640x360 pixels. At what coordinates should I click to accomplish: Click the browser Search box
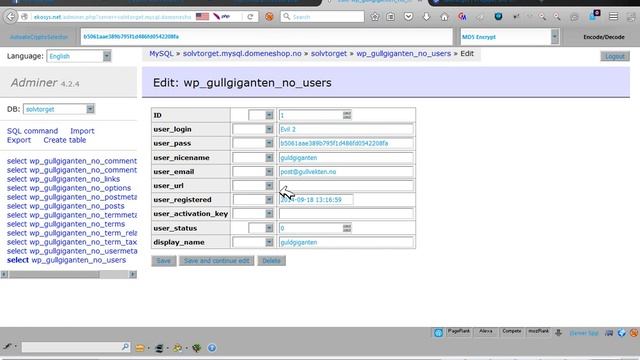click(322, 17)
